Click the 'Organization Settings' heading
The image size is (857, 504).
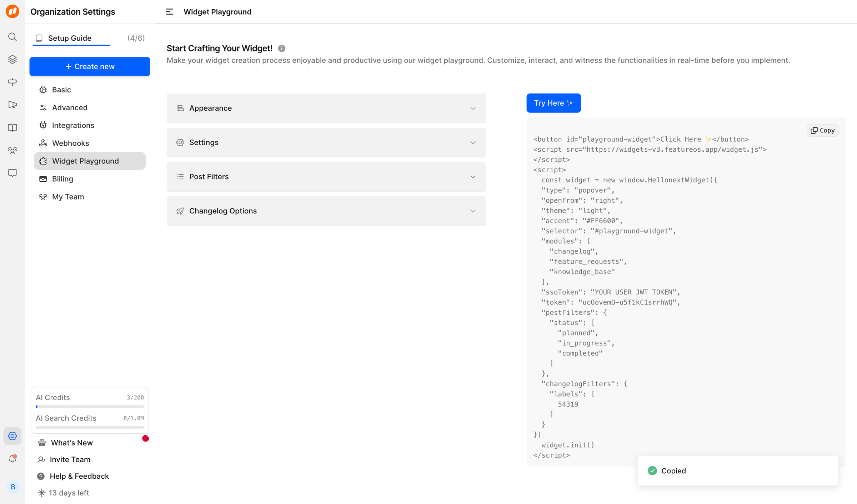coord(73,12)
